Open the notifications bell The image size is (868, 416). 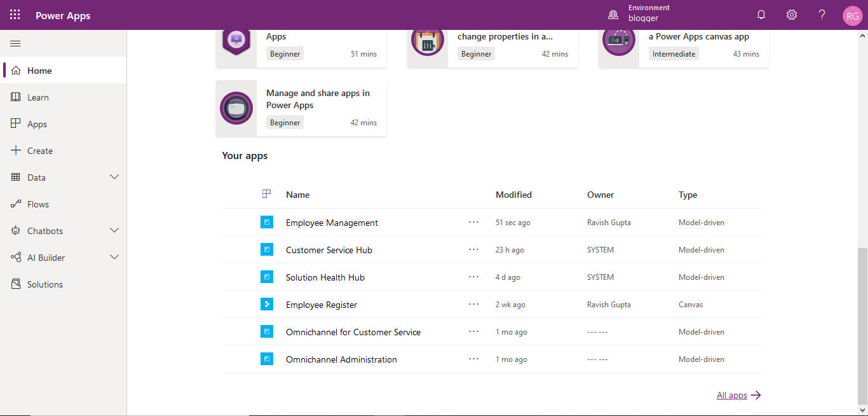(761, 15)
